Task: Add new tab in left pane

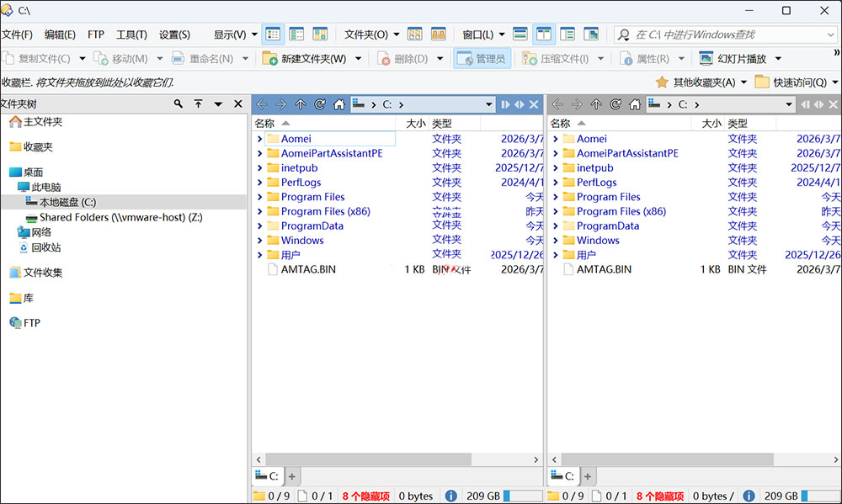Action: point(292,476)
